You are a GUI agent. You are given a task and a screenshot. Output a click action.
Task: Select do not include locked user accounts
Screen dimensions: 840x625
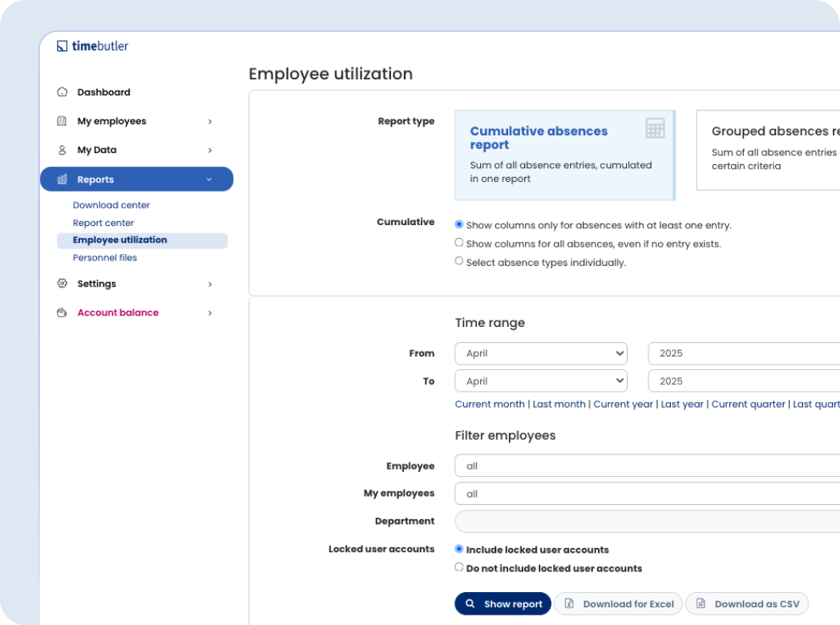tap(459, 567)
